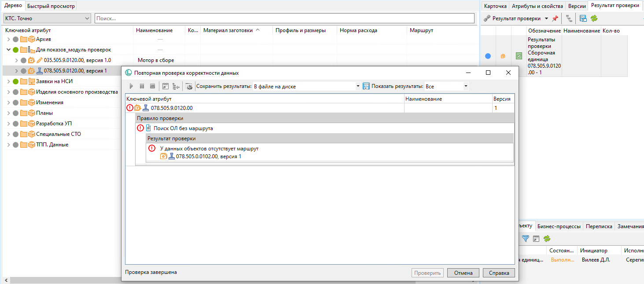
Task: Switch to the Быстрый просмотр tab
Action: tap(51, 6)
